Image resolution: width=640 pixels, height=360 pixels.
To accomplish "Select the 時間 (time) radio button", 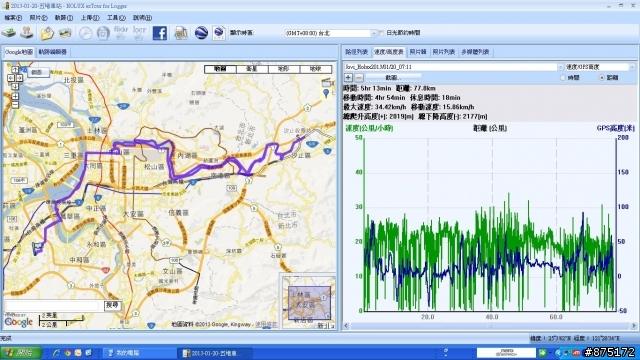I will 563,78.
